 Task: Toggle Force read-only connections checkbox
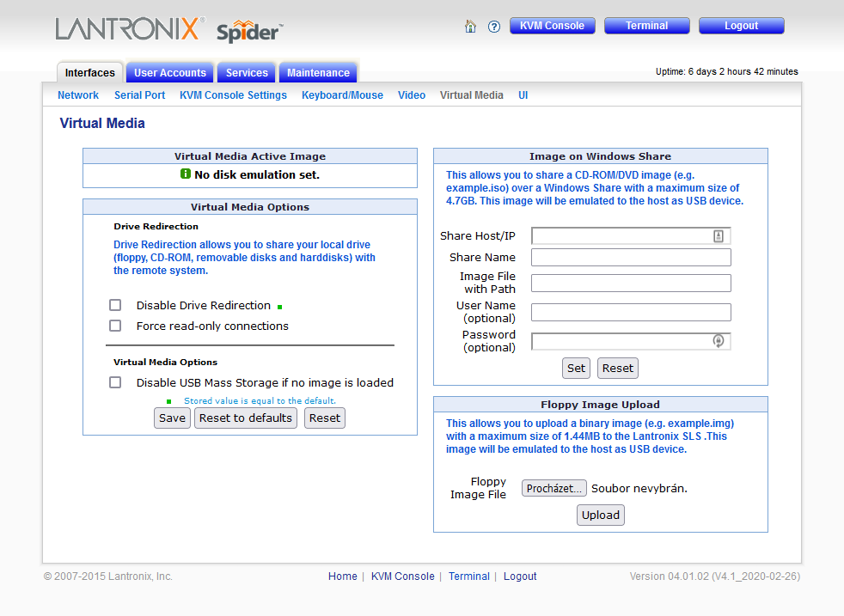tap(115, 326)
